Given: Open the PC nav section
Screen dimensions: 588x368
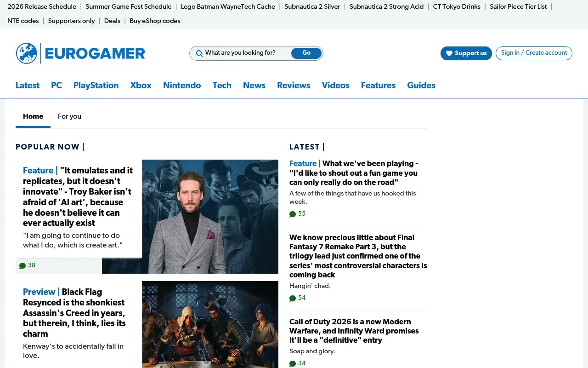Looking at the screenshot, I should tap(57, 86).
